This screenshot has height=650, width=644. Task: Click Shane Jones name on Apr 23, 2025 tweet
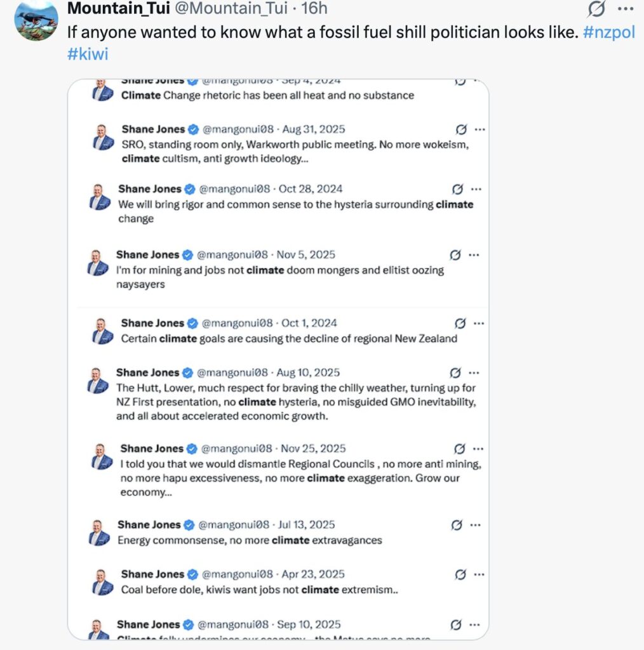152,574
